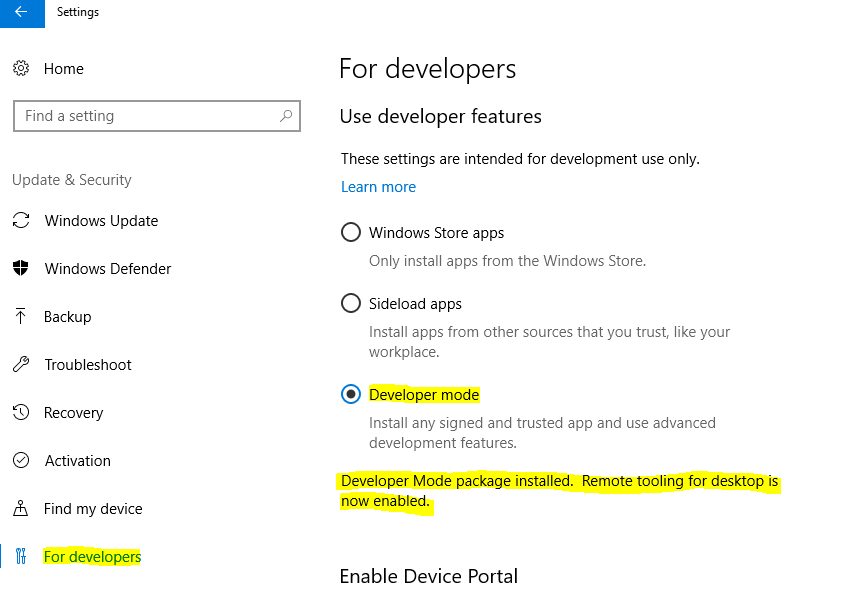The image size is (856, 593).
Task: Click the highlighted Developer mode label
Action: (424, 395)
